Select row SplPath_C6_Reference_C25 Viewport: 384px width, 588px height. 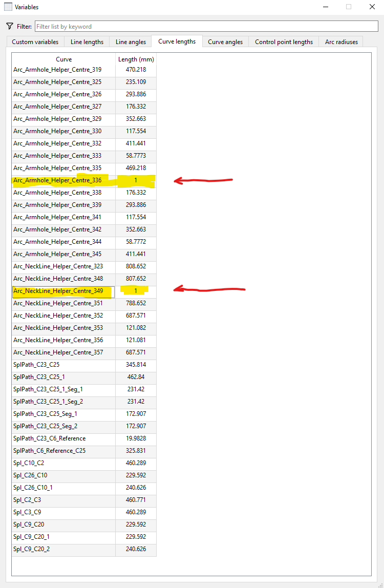(x=84, y=451)
